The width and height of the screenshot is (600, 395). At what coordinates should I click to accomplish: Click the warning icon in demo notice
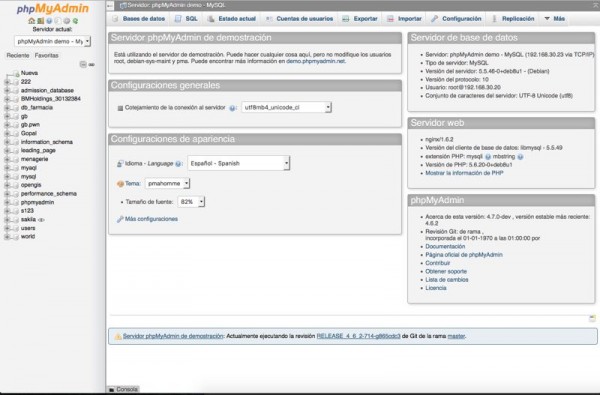pos(118,336)
